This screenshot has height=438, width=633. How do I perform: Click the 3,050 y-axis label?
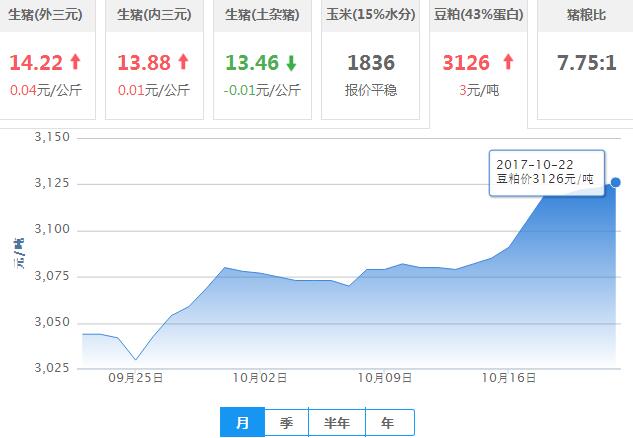[x=52, y=322]
